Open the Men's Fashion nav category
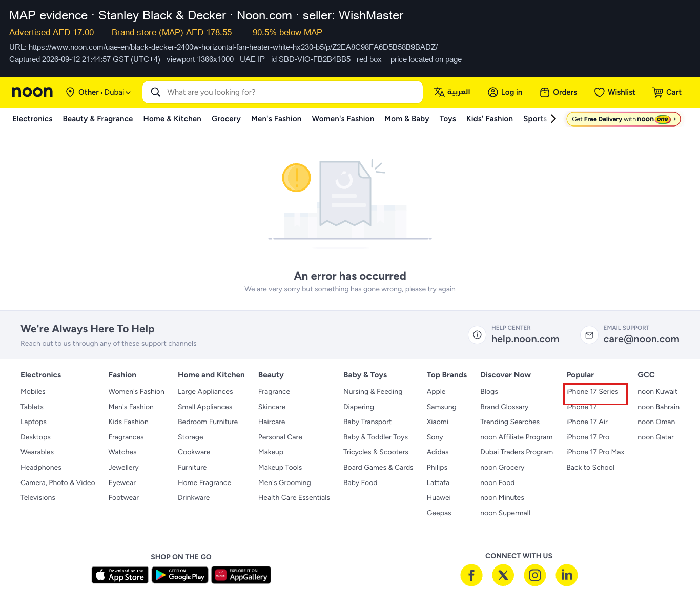Viewport: 700px width, 589px height. click(x=276, y=119)
